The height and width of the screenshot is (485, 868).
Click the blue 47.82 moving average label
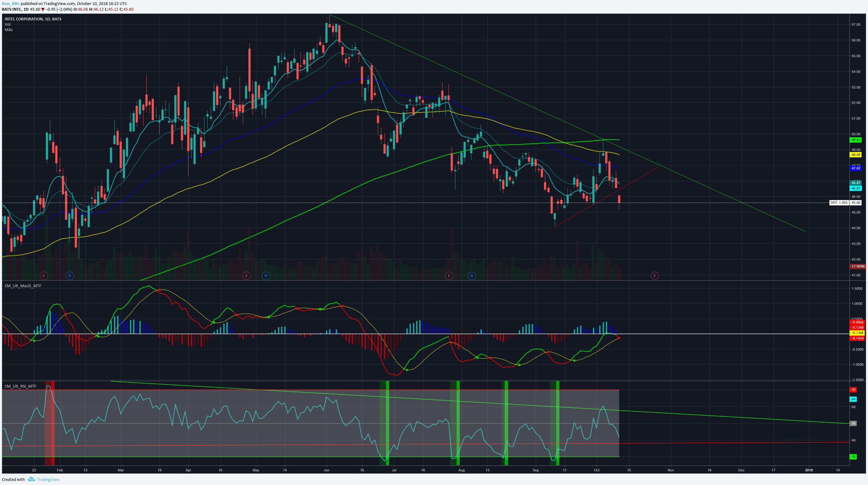click(855, 168)
